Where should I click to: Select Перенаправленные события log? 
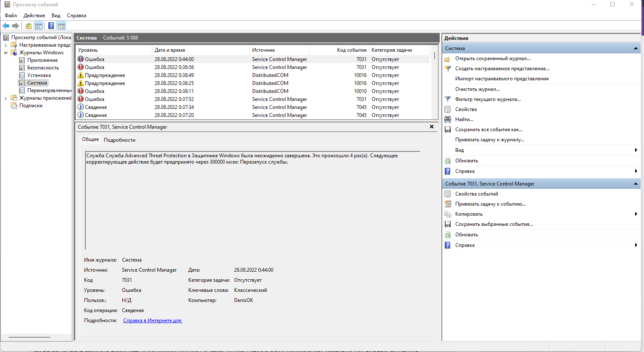pos(49,90)
